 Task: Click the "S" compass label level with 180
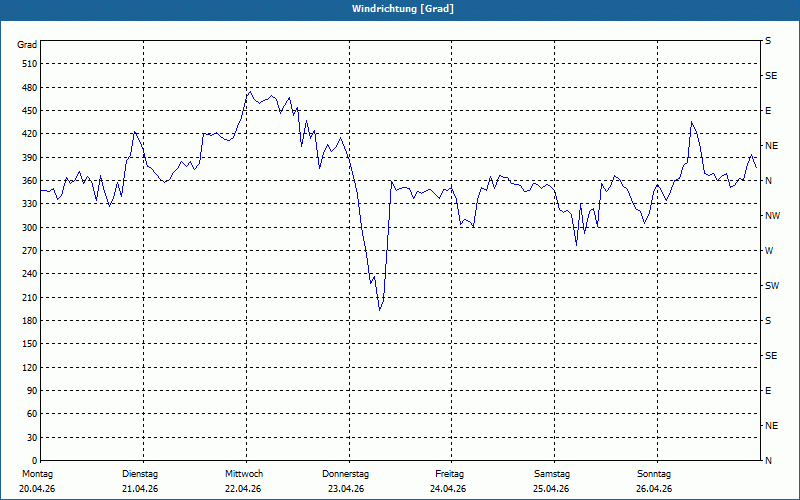click(768, 320)
